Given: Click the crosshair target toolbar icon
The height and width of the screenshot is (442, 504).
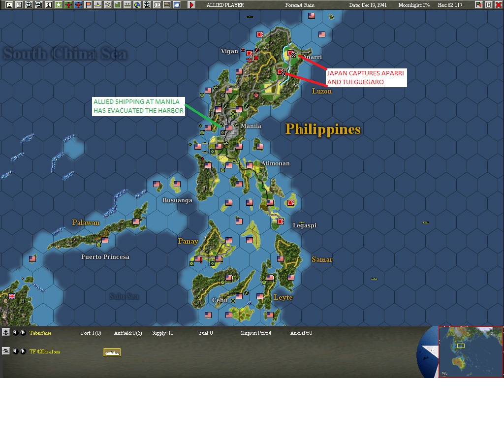Looking at the screenshot, I should [x=147, y=5].
